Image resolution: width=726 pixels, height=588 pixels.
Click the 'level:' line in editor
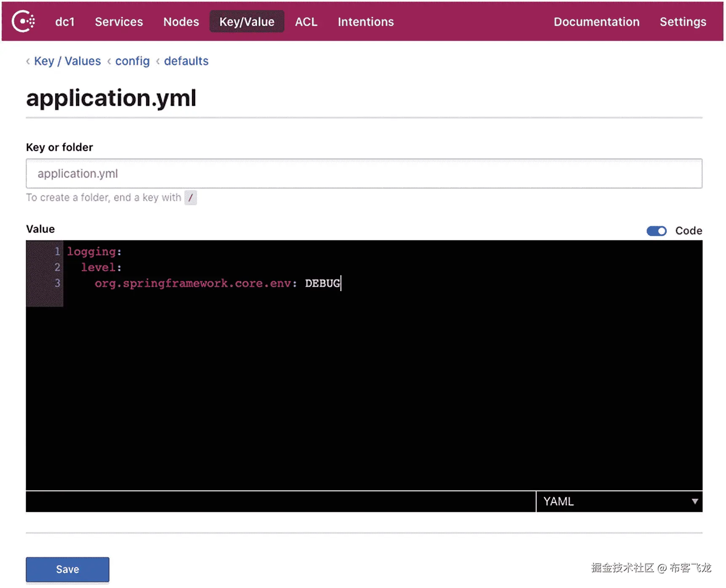point(101,268)
